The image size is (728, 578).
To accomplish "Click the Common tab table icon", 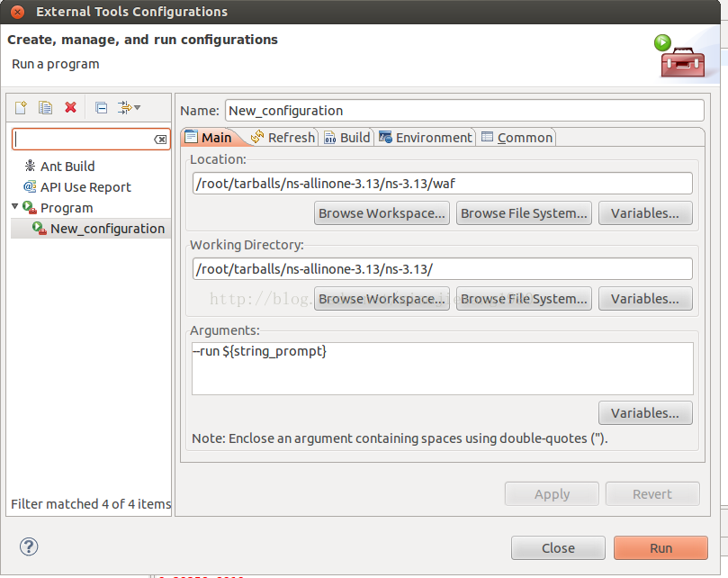I will [487, 137].
